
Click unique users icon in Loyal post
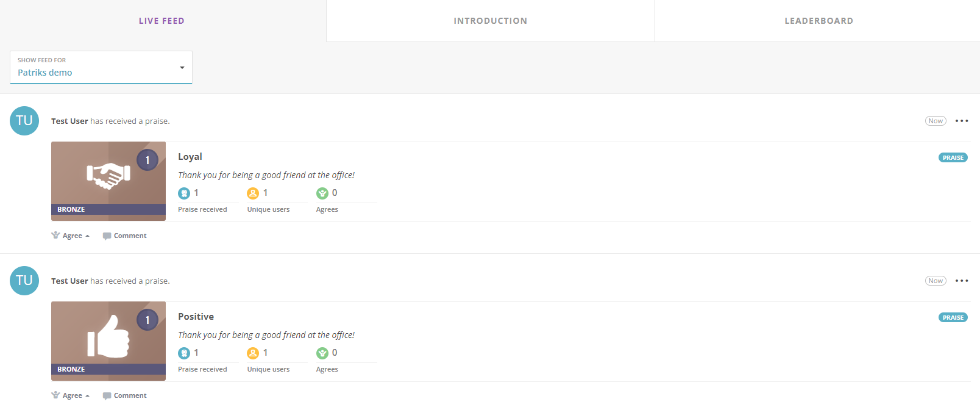(x=253, y=193)
